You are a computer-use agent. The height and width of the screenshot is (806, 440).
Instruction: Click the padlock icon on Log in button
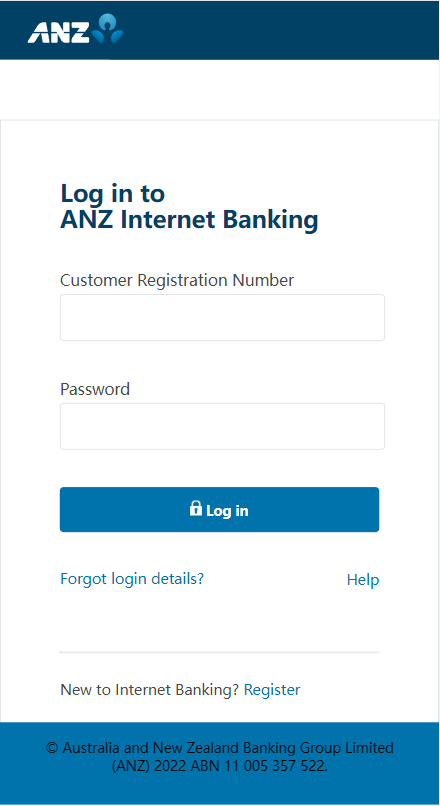click(196, 508)
